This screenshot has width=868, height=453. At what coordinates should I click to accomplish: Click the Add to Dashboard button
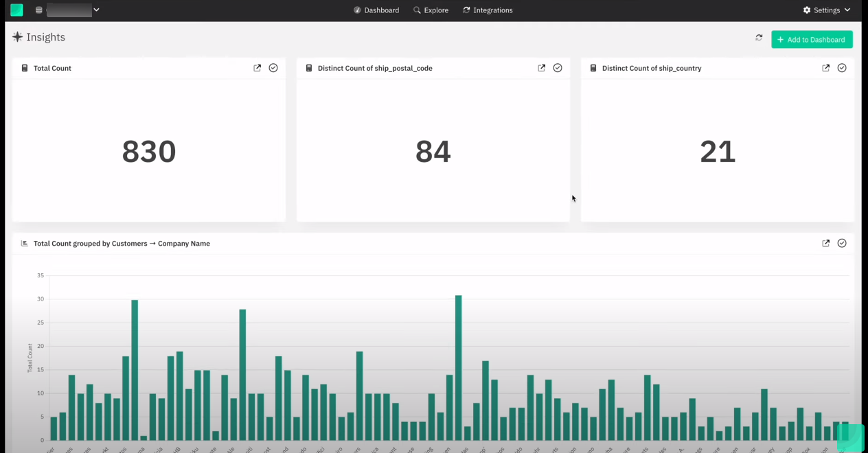click(812, 39)
